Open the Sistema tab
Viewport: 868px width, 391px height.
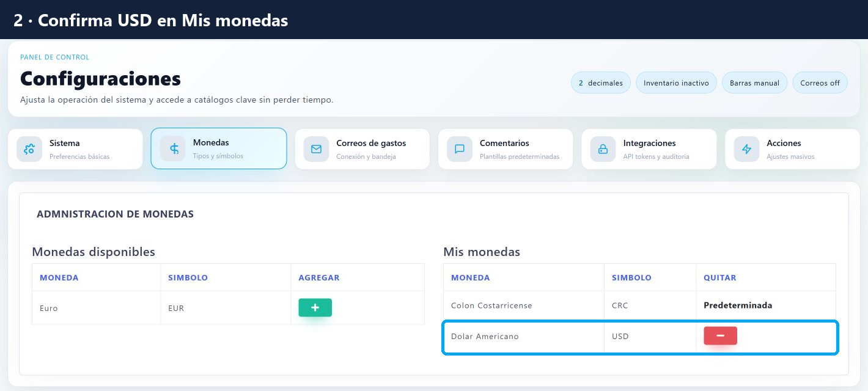(x=75, y=149)
